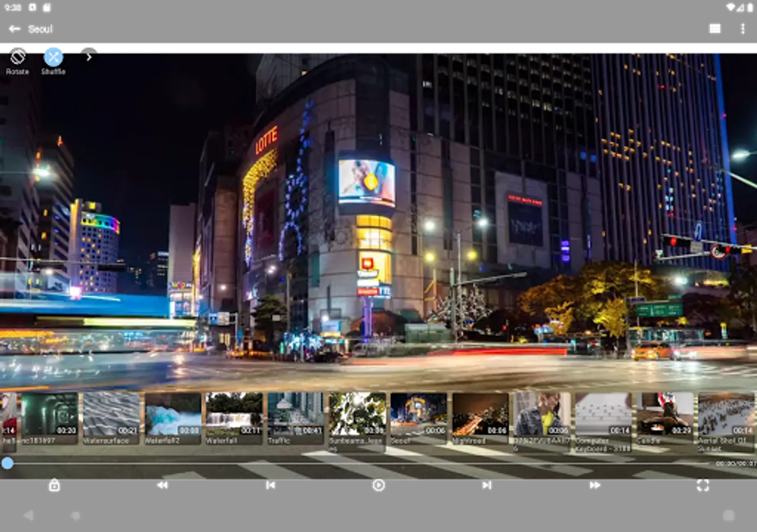Open the Nightroad video thumbnail
The width and height of the screenshot is (757, 532).
point(480,418)
